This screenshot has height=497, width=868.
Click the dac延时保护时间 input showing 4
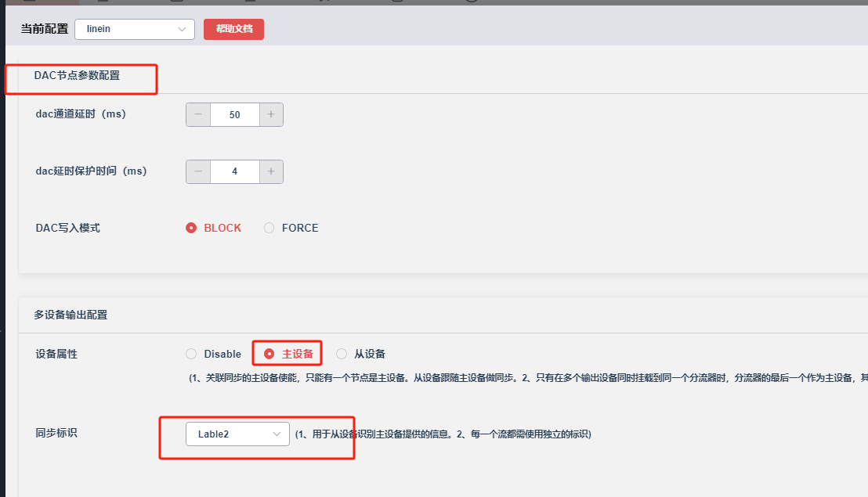(x=235, y=171)
